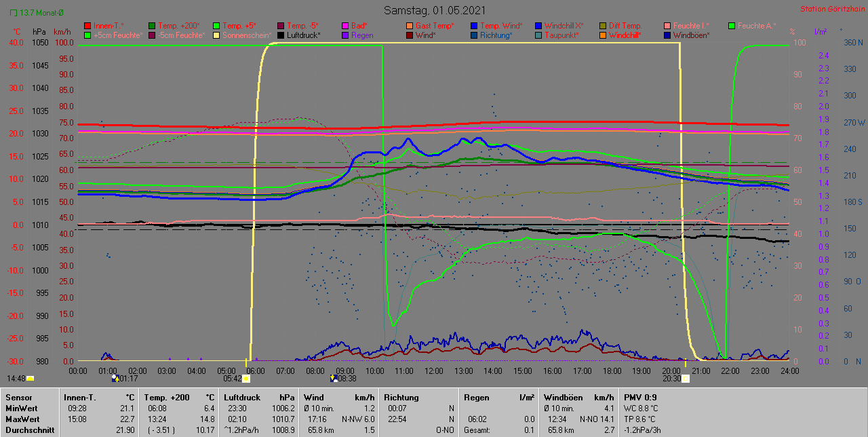The width and height of the screenshot is (868, 437).
Task: Click the sunset marker icon at 20:30
Action: click(x=686, y=379)
